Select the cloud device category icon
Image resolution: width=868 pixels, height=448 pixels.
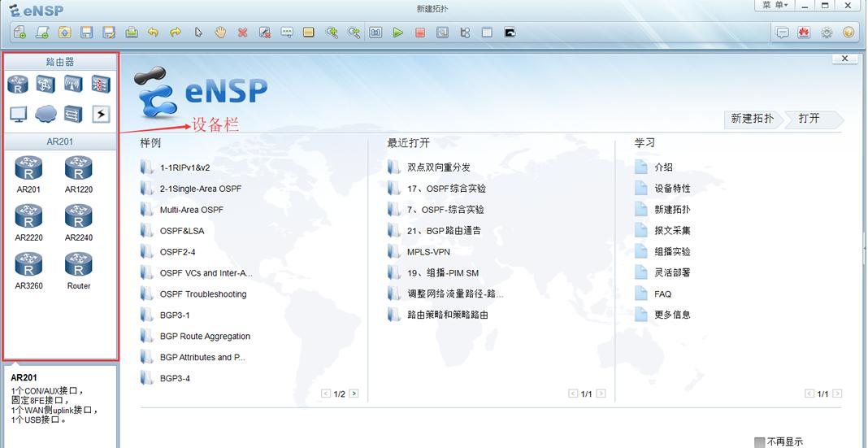click(46, 114)
